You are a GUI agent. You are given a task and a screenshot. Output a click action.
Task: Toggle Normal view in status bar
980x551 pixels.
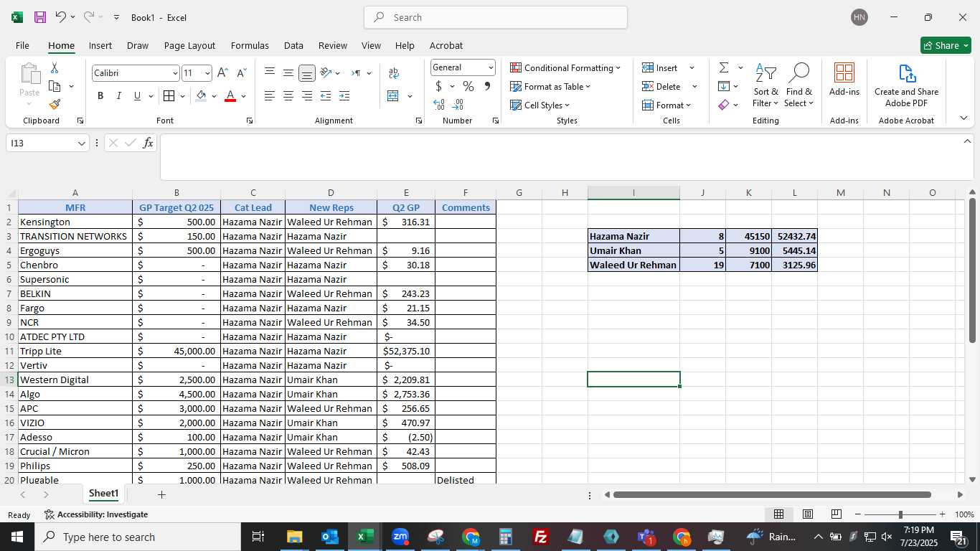(x=778, y=514)
